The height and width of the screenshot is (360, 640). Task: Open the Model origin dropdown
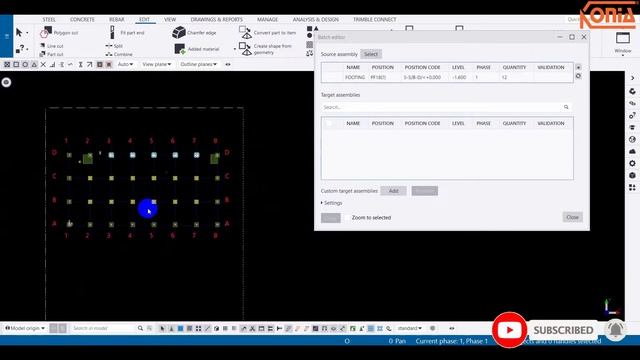25,328
